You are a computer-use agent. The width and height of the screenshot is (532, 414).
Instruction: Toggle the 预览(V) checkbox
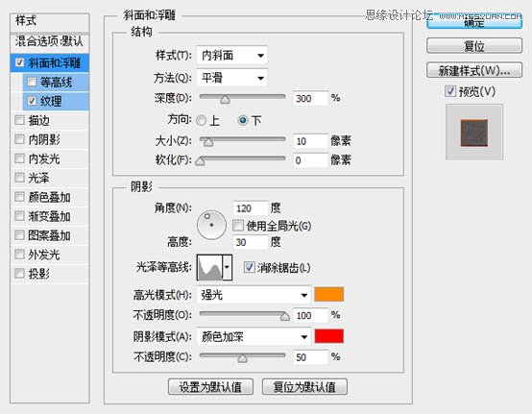(x=450, y=91)
